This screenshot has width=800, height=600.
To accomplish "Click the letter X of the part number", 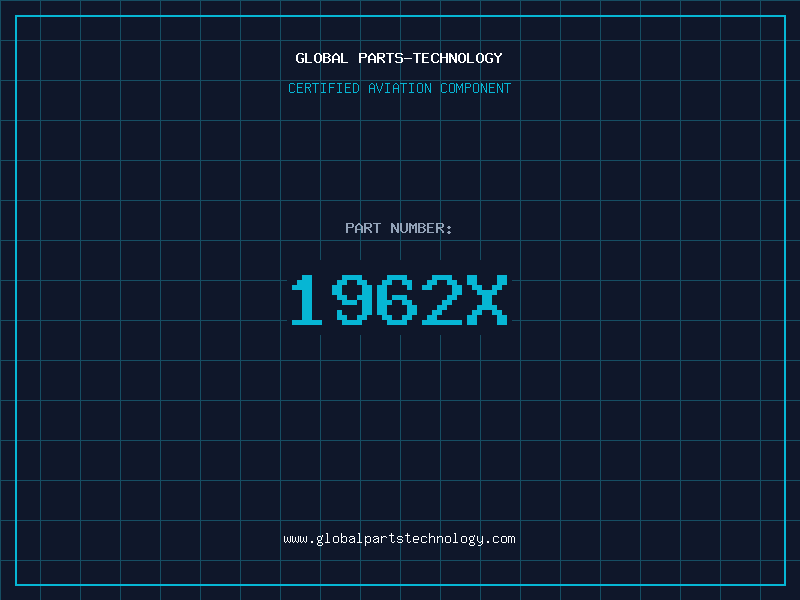I will (x=487, y=300).
